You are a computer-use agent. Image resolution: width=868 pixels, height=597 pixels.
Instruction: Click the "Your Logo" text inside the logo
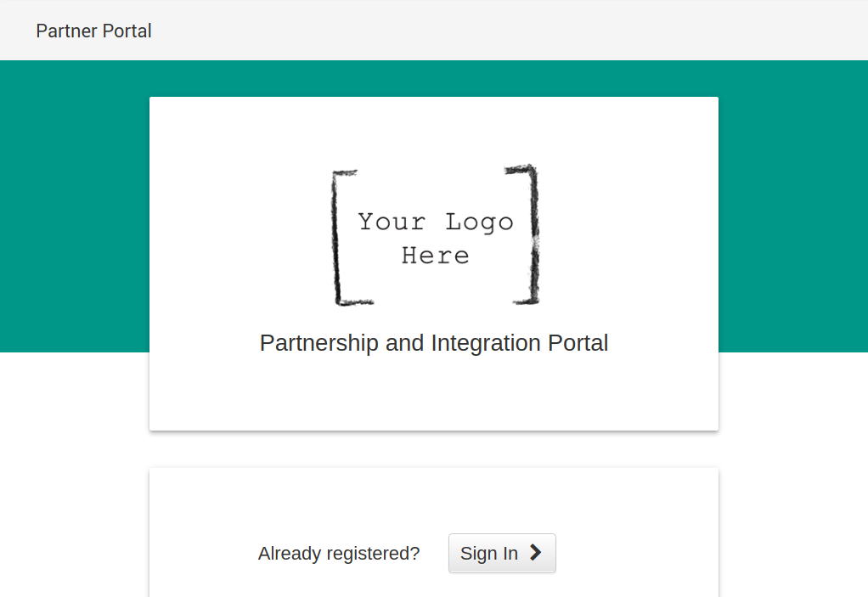tap(435, 222)
